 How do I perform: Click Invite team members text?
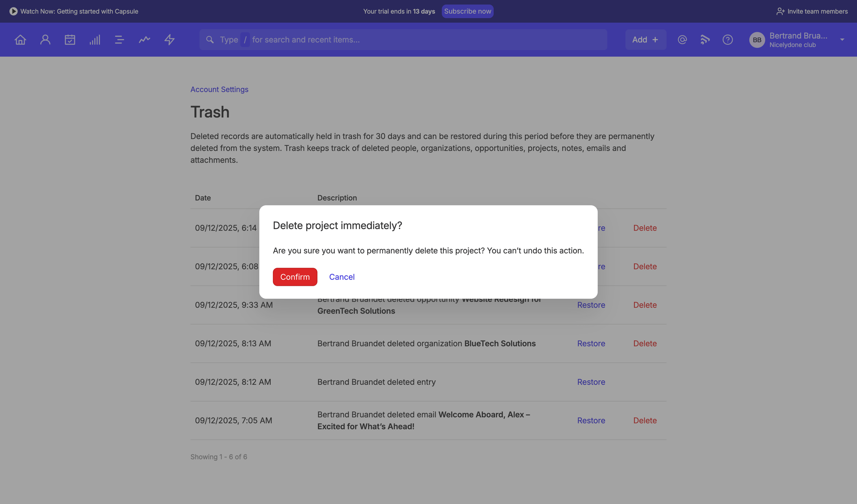pos(817,11)
